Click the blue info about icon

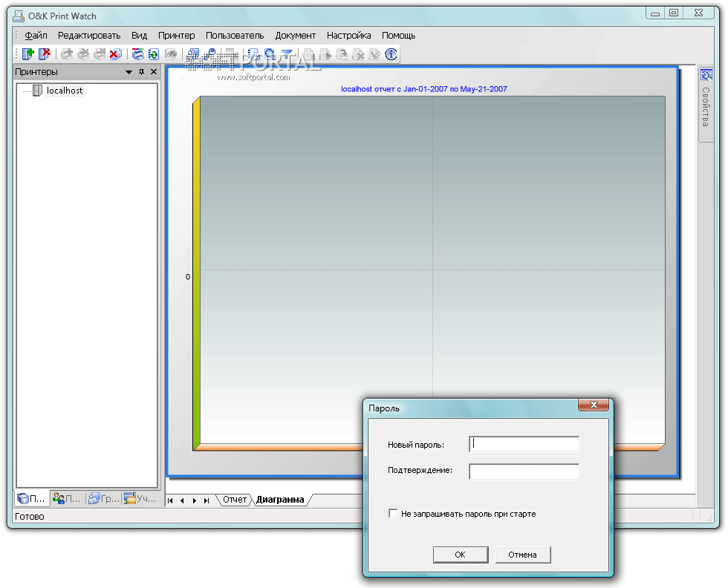391,54
